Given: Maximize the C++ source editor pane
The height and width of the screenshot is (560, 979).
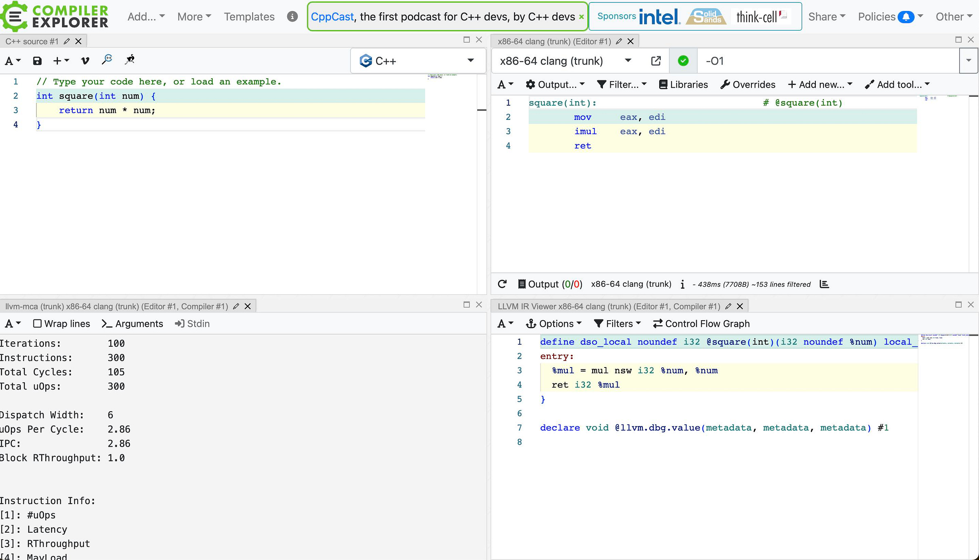Looking at the screenshot, I should click(467, 40).
